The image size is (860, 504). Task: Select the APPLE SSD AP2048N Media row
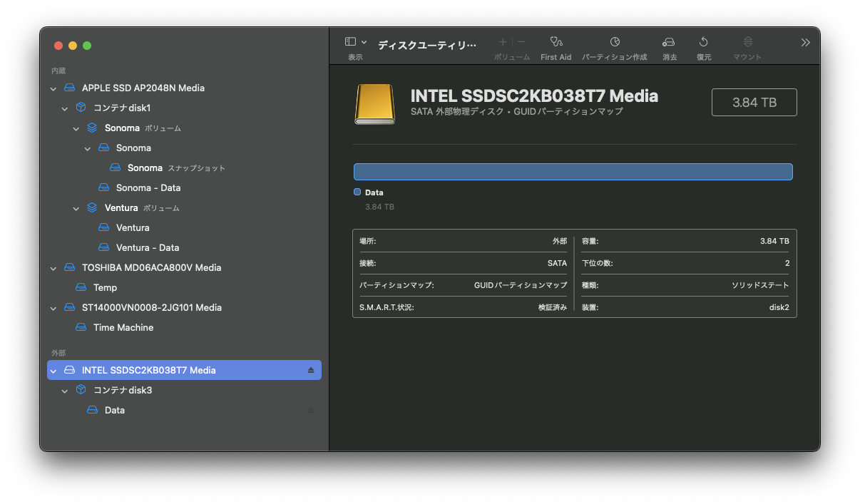[x=184, y=88]
